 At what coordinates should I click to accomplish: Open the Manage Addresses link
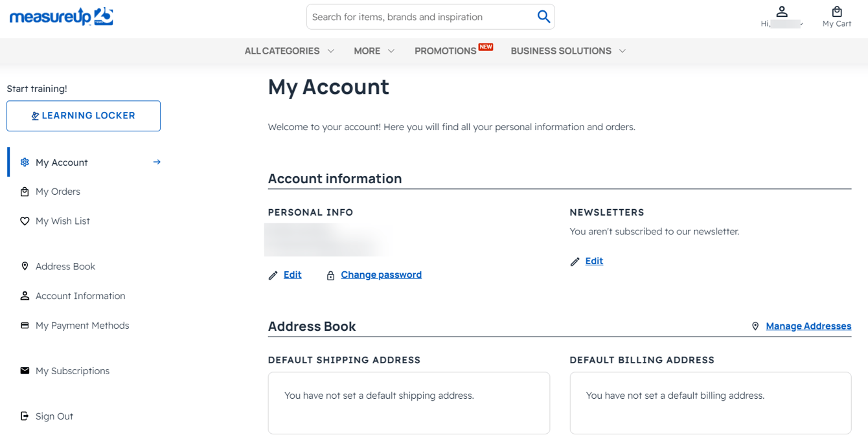point(808,326)
